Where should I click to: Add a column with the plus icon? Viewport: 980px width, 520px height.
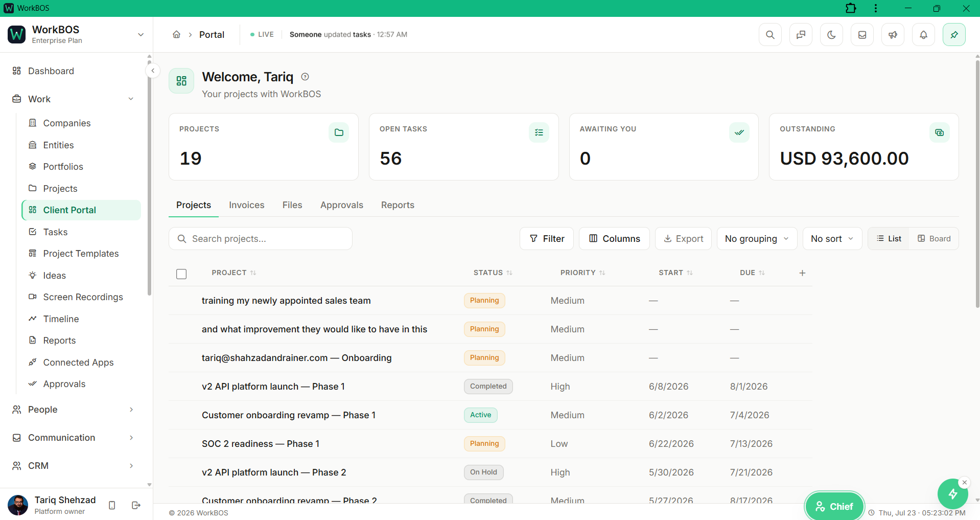coord(802,273)
